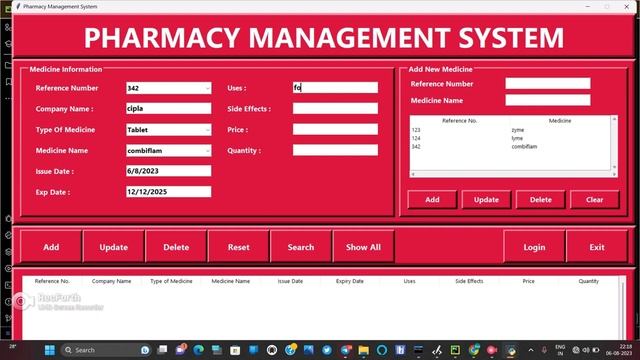Open Microsoft Store from the taskbar
The height and width of the screenshot is (360, 640).
(x=235, y=350)
